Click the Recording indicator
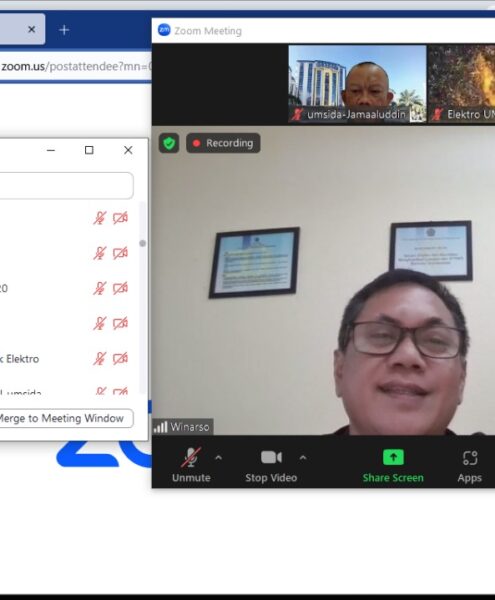 (x=223, y=143)
